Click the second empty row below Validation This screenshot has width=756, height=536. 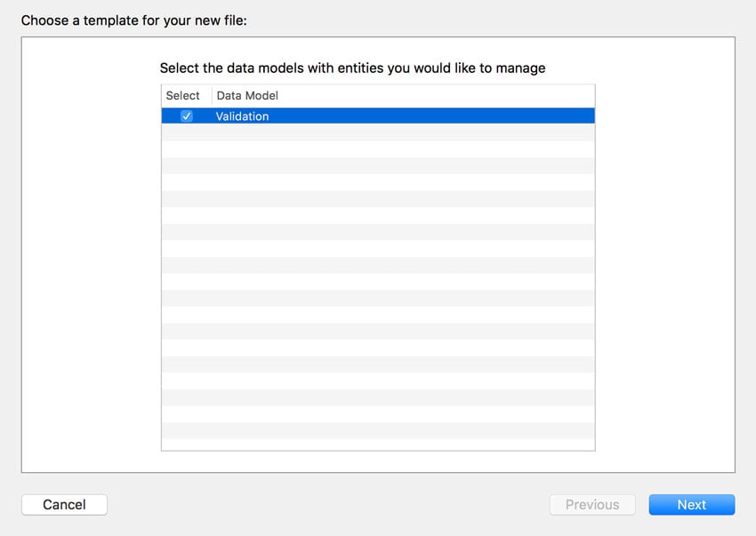tap(378, 149)
